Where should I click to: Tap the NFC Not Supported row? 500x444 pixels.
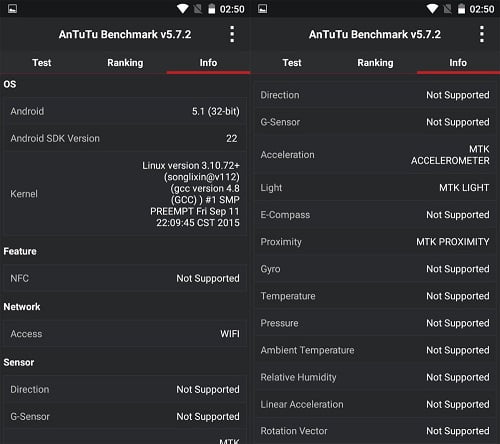125,278
